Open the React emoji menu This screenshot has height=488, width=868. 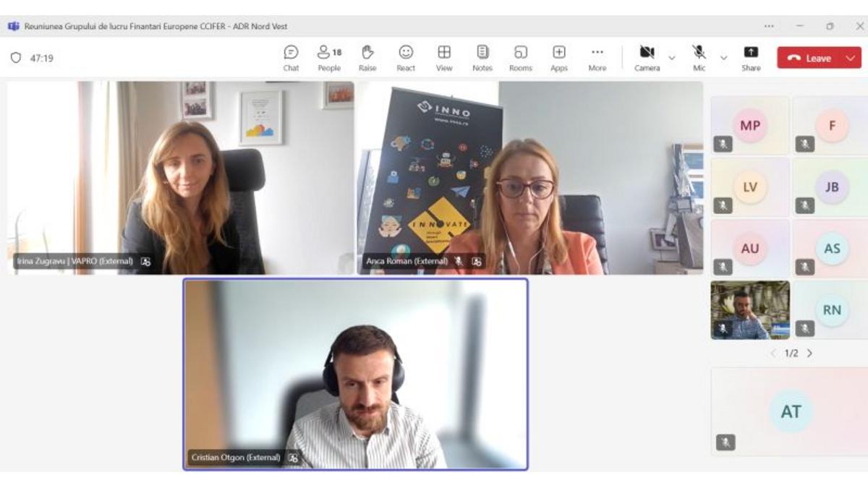pyautogui.click(x=406, y=58)
